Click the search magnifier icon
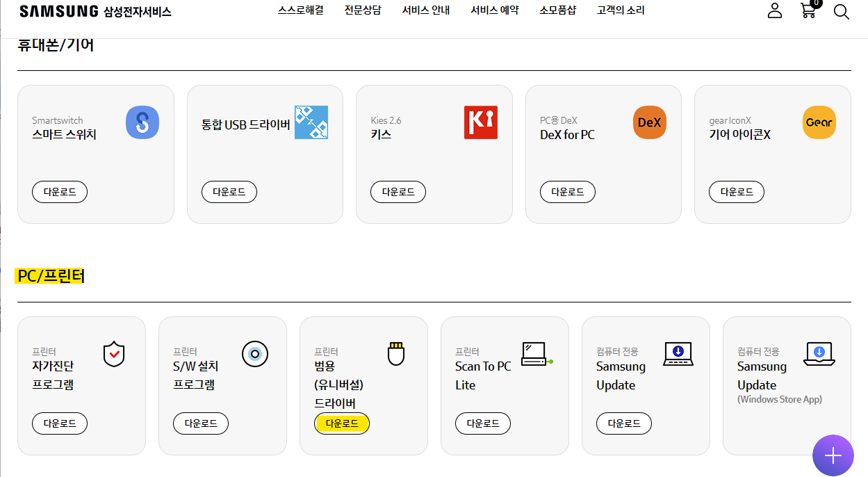Image resolution: width=868 pixels, height=477 pixels. point(841,12)
